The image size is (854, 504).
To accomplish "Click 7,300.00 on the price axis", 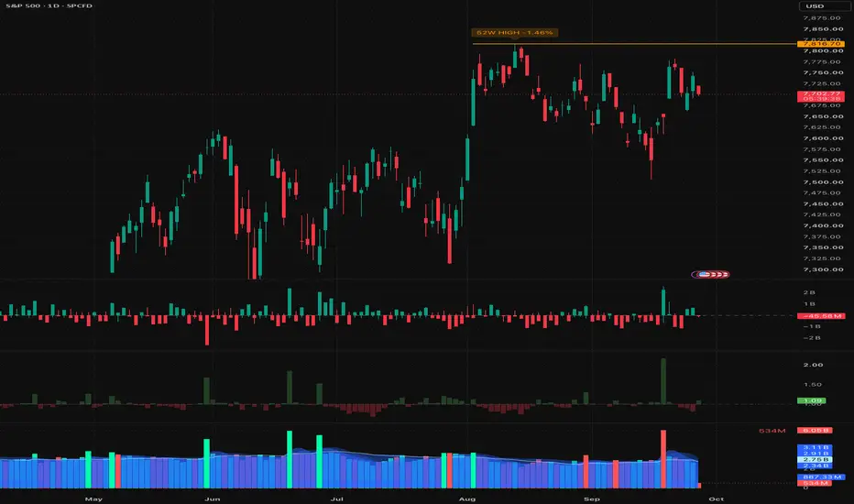I will click(x=822, y=269).
